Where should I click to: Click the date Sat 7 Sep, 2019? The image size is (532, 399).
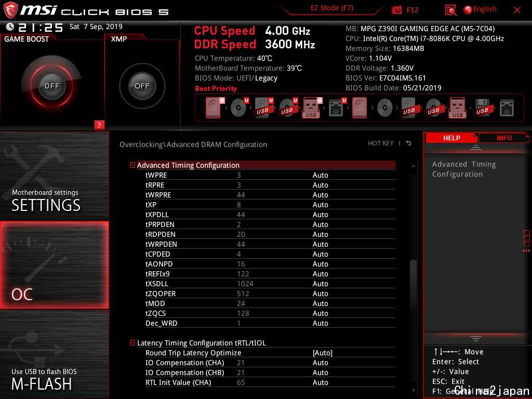(x=96, y=26)
